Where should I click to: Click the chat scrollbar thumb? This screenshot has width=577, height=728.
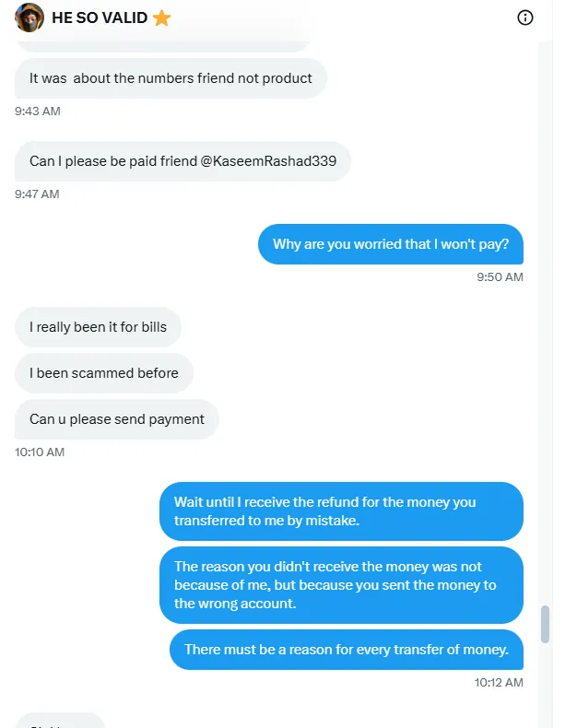pyautogui.click(x=545, y=624)
